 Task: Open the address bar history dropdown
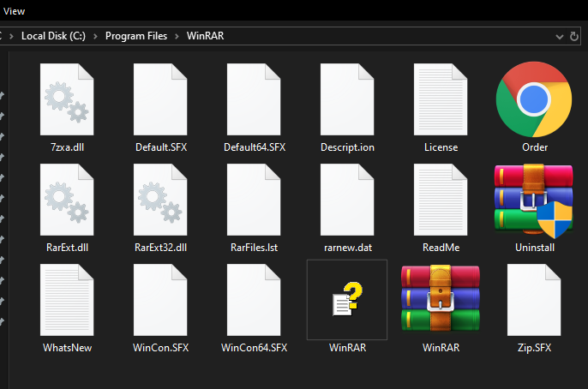click(x=560, y=37)
